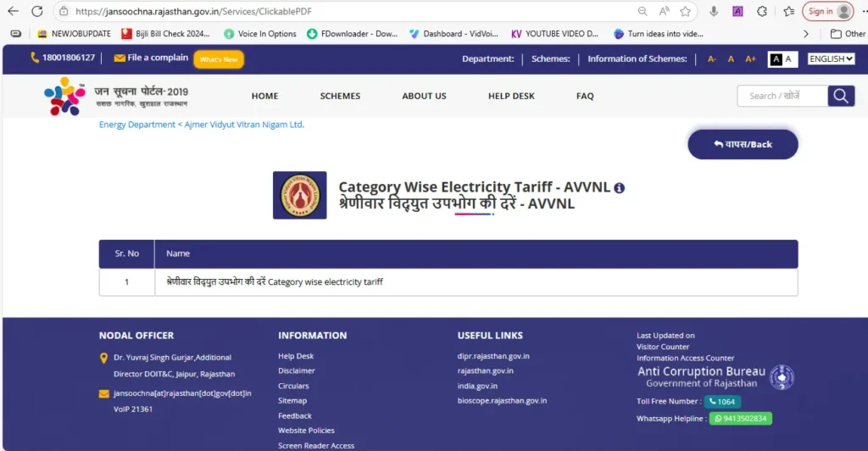Switch to white standard-contrast theme A
The image size is (868, 451).
(788, 59)
